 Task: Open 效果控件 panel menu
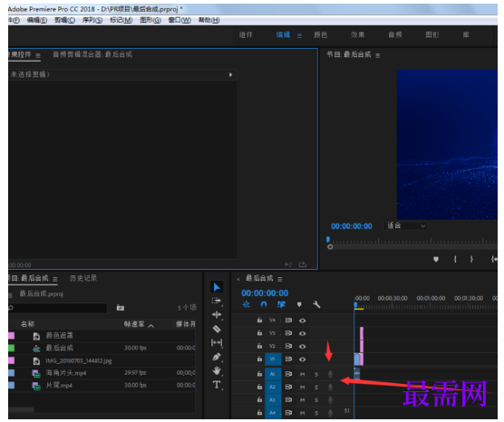tap(38, 55)
